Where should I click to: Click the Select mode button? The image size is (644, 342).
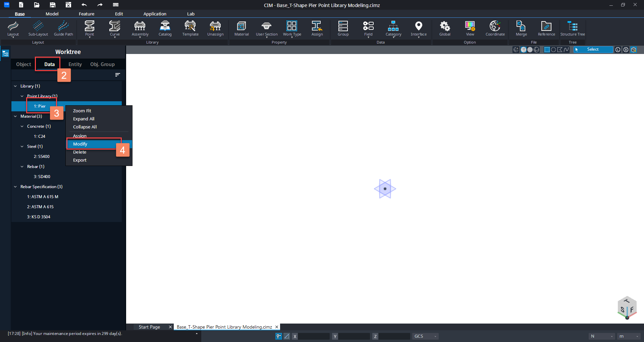[x=593, y=50]
